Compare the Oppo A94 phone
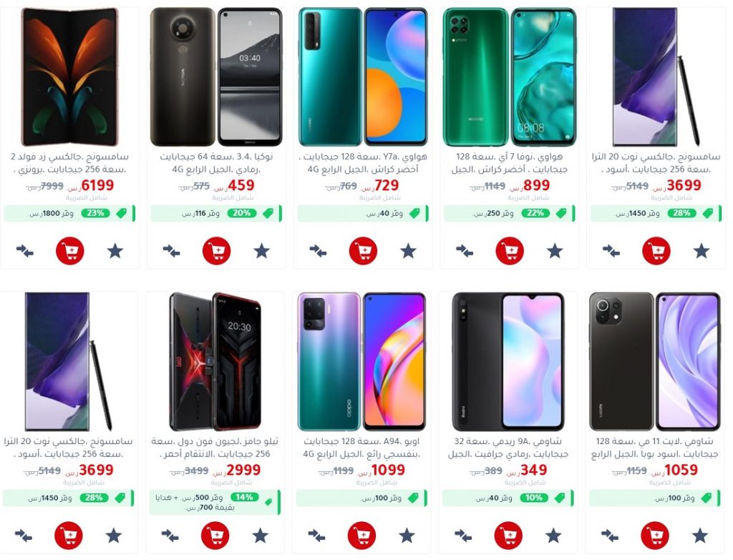 pos(317,535)
